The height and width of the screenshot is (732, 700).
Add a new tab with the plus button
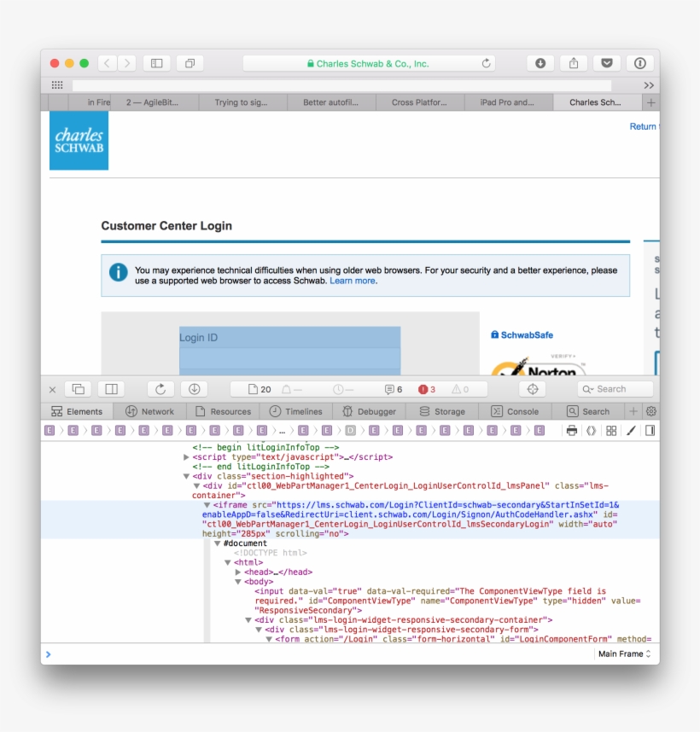651,102
